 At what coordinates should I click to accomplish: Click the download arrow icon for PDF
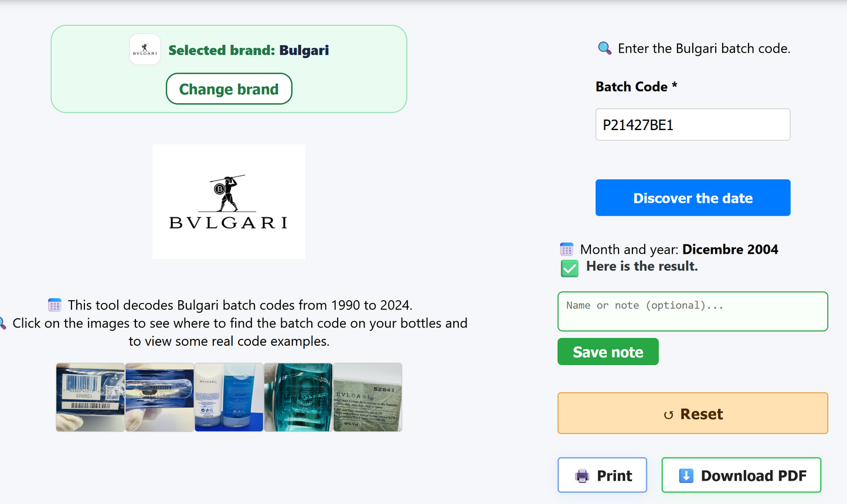pyautogui.click(x=686, y=475)
